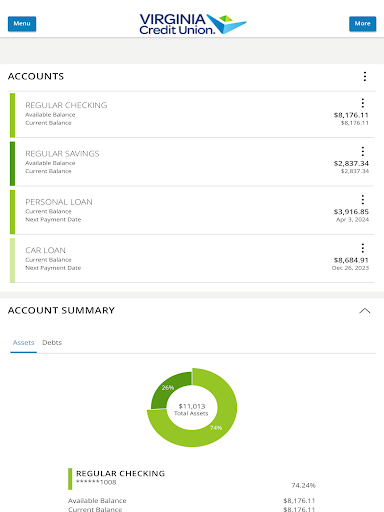The height and width of the screenshot is (512, 384).
Task: Open the Accounts section three-dot menu
Action: [x=365, y=76]
